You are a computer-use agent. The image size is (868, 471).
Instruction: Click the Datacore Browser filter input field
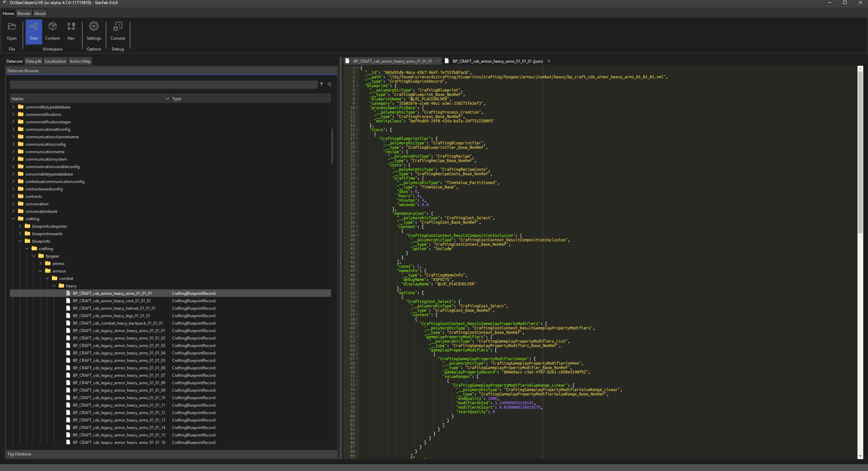coord(164,84)
